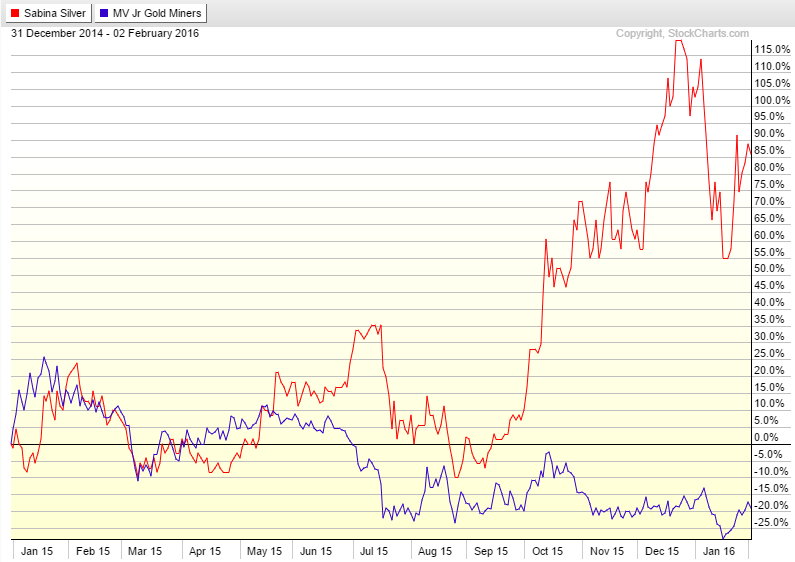Click the '-25.0%' y-axis value

pyautogui.click(x=771, y=522)
